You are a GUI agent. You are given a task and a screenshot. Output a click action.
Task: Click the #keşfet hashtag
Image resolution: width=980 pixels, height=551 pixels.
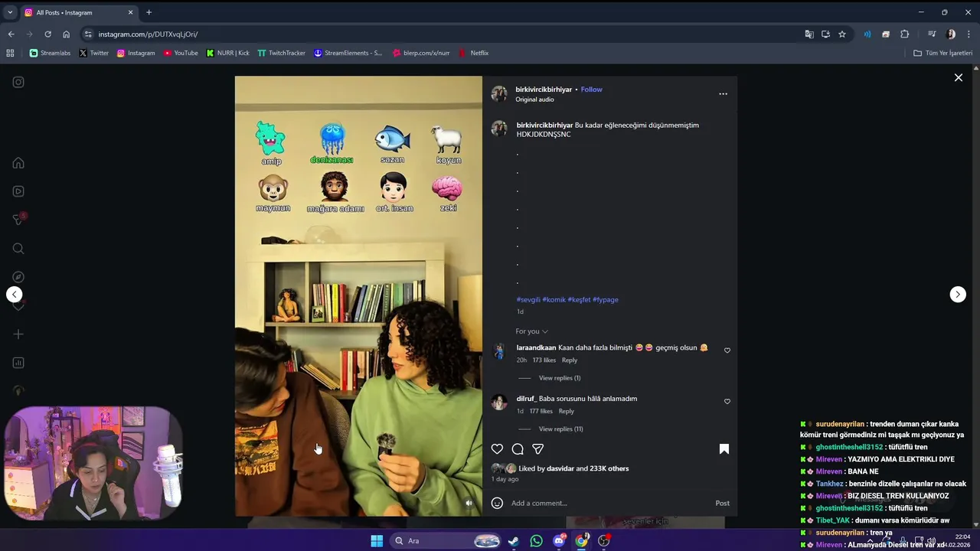[580, 300]
